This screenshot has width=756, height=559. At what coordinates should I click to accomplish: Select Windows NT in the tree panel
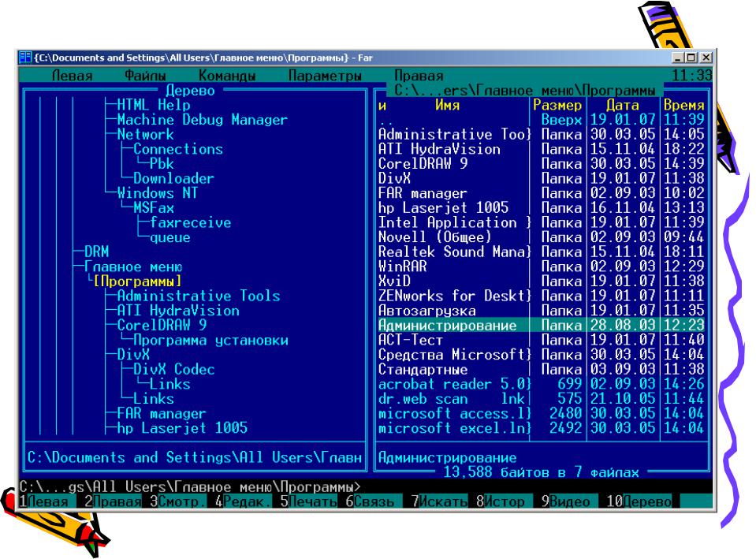tap(157, 193)
